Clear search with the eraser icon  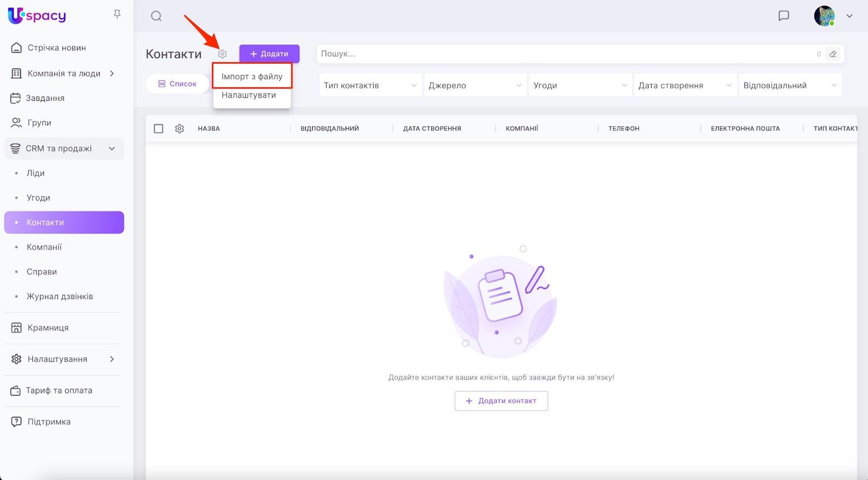click(x=833, y=54)
